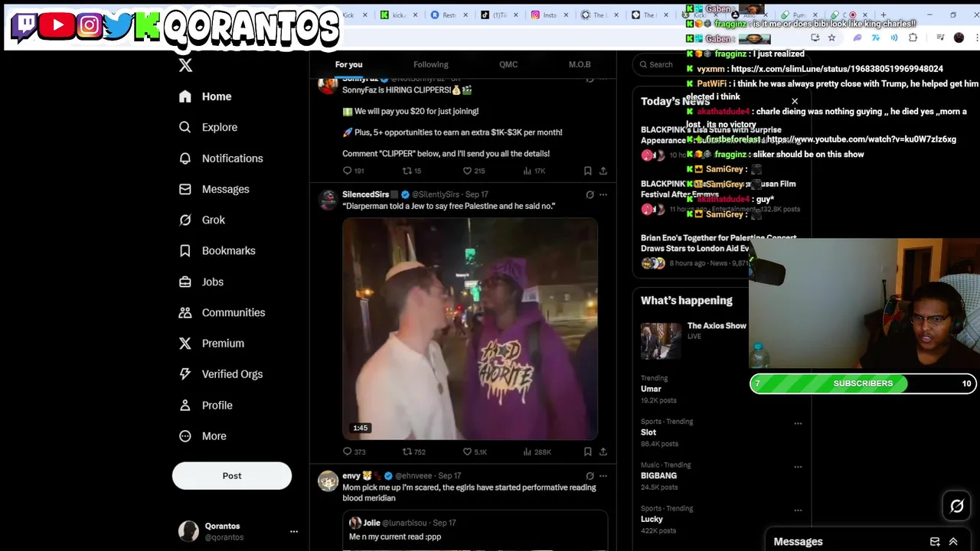View analytics on the SonnyFaz post (17K views)
The width and height of the screenshot is (980, 551).
point(534,171)
